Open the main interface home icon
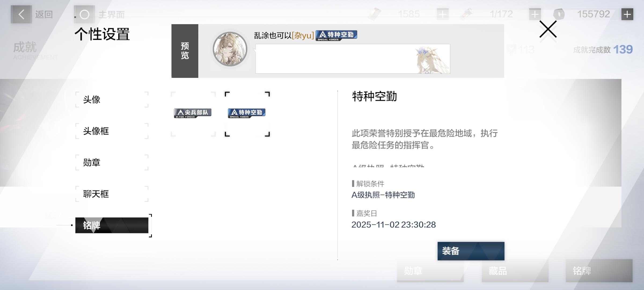 click(85, 15)
